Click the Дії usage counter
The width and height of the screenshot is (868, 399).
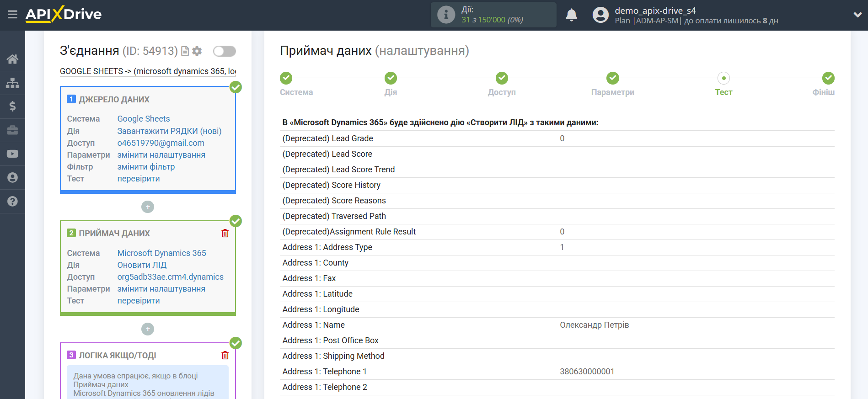(x=493, y=15)
